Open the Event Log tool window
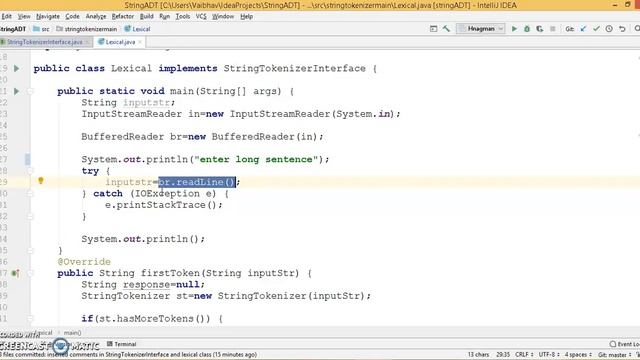The image size is (640, 360). [624, 344]
